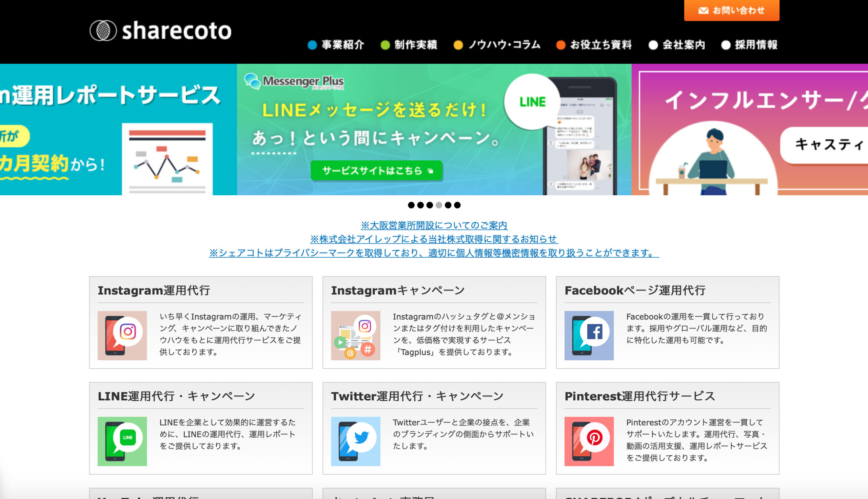Click the インフルエンサー キャスティング banner
The image size is (868, 499).
749,129
